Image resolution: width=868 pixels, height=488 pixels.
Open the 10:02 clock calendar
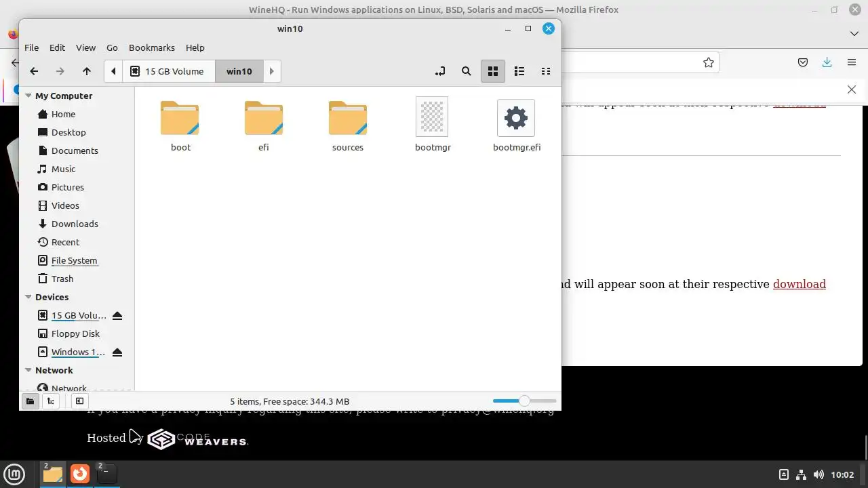tap(842, 474)
